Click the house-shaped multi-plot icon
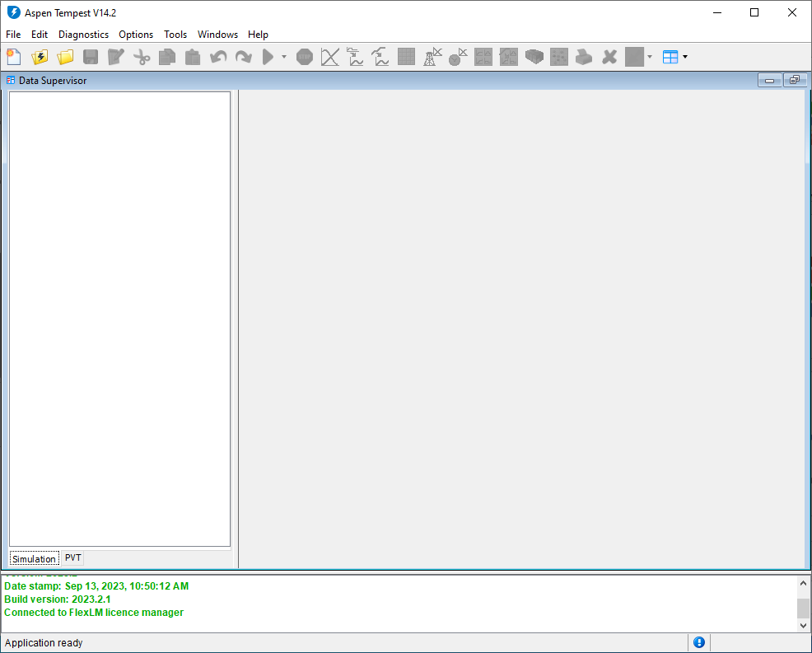This screenshot has height=653, width=812. (509, 57)
